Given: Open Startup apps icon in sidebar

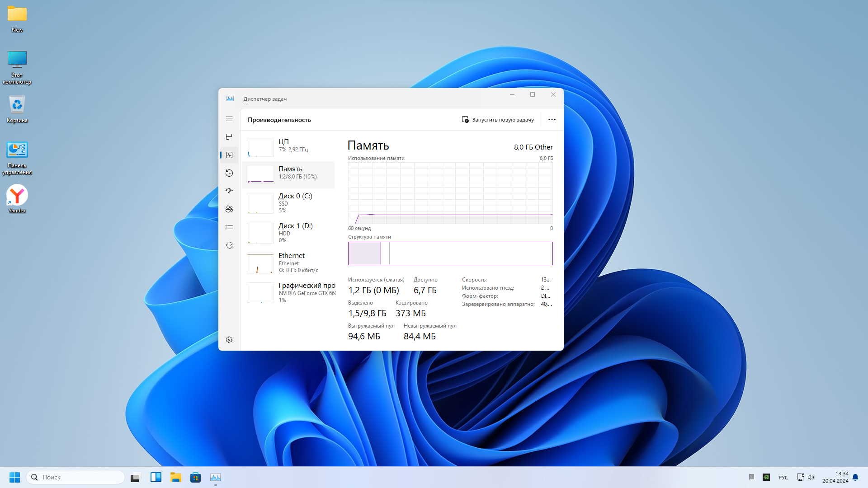Looking at the screenshot, I should click(229, 191).
